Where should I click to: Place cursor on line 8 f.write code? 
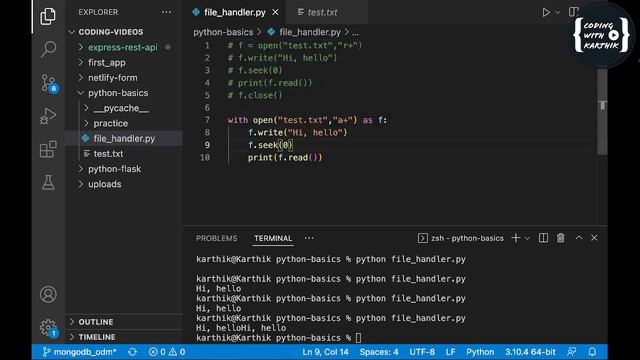coord(297,133)
